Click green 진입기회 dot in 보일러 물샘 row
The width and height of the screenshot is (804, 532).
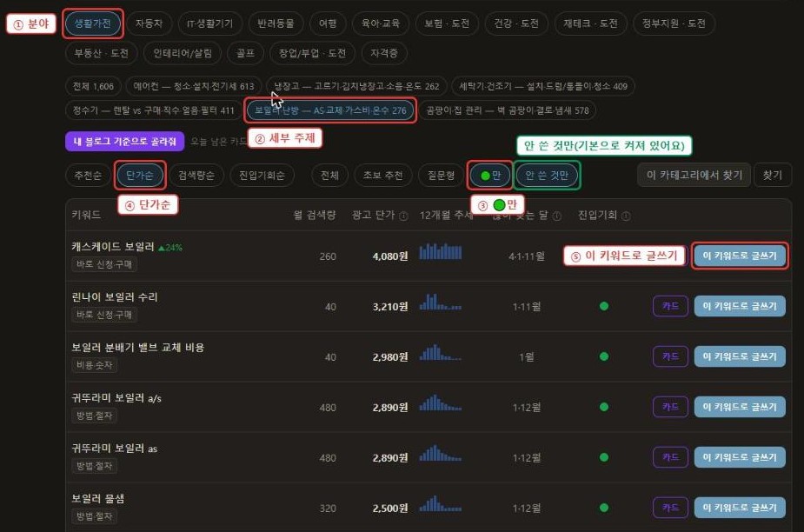[x=604, y=508]
